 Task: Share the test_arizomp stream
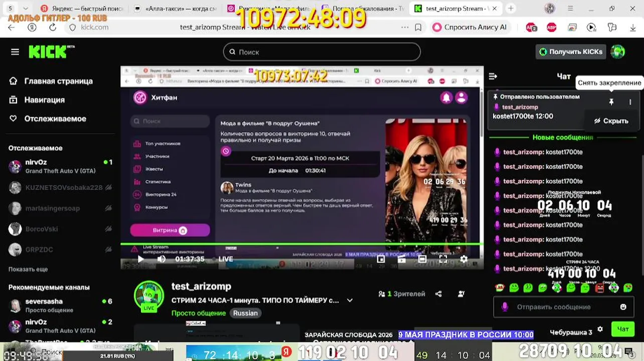click(438, 294)
